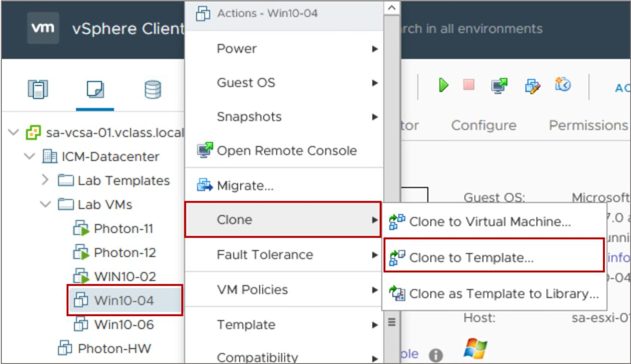
Task: Expand the Lab Templates folder
Action: click(46, 181)
